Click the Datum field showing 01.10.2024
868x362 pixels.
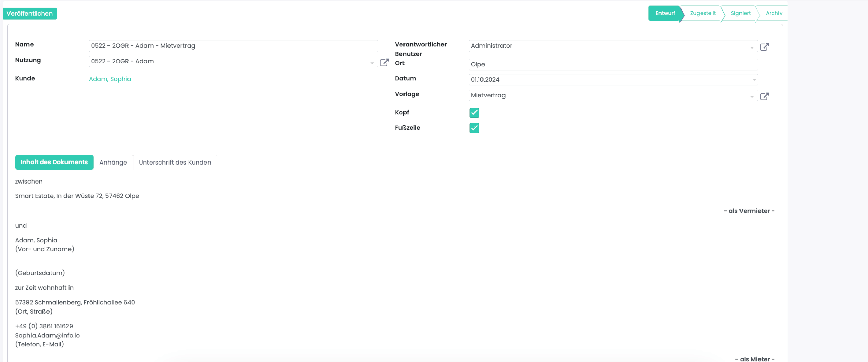pos(613,80)
